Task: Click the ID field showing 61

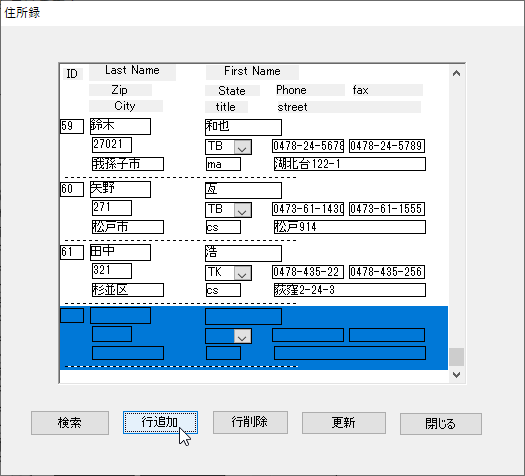Action: [x=72, y=252]
